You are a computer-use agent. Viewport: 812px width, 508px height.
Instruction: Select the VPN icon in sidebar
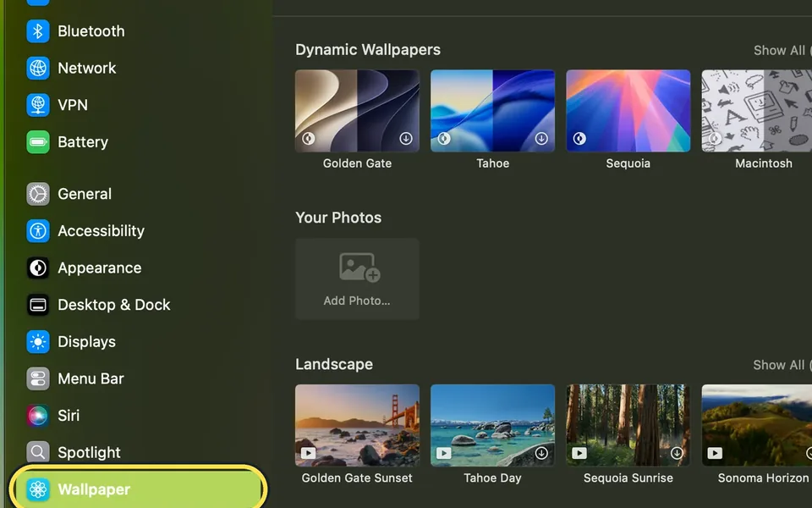[38, 105]
